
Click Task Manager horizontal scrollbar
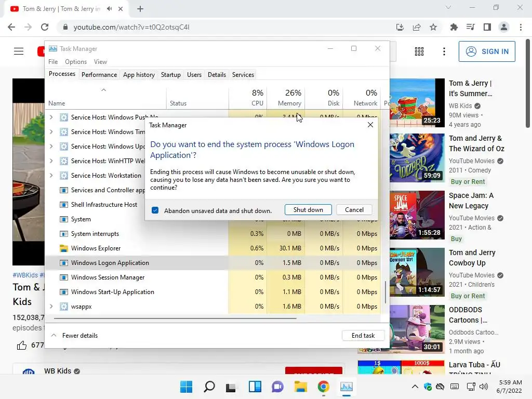[x=175, y=318]
